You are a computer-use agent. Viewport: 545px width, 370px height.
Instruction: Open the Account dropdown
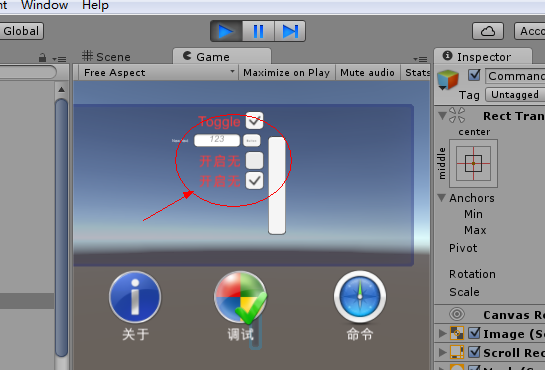click(x=530, y=31)
